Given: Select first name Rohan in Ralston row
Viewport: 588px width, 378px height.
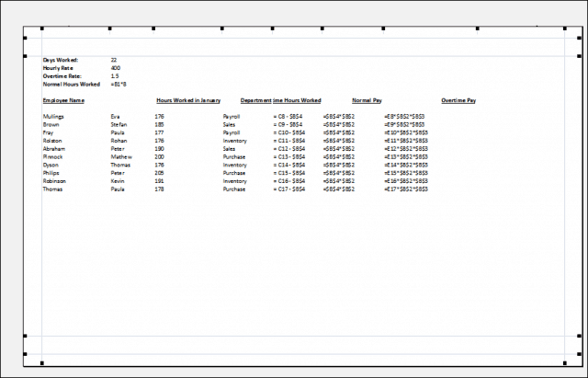Looking at the screenshot, I should 119,141.
